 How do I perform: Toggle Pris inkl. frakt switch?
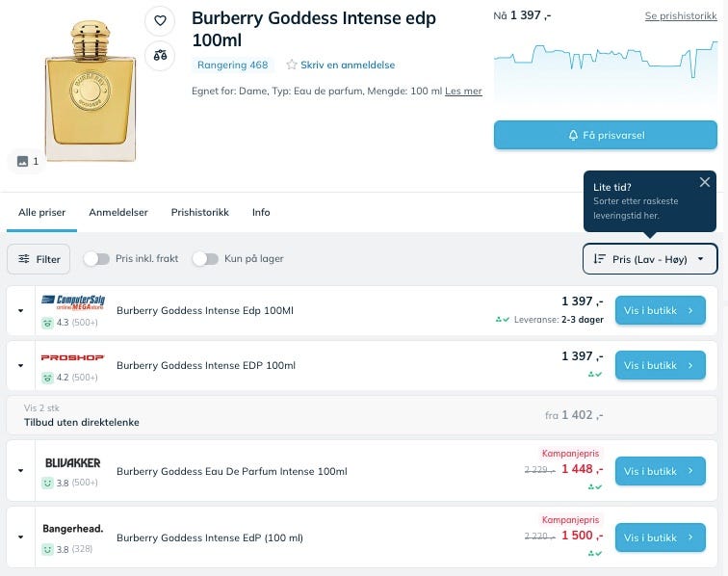(x=96, y=258)
